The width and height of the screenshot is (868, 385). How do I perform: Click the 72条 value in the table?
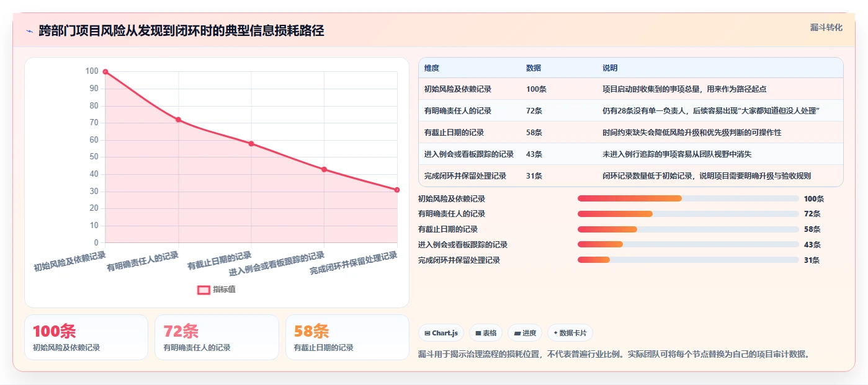click(x=534, y=111)
